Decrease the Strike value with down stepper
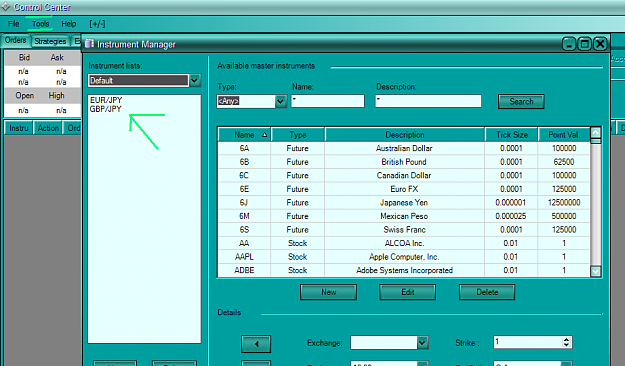 pyautogui.click(x=566, y=345)
